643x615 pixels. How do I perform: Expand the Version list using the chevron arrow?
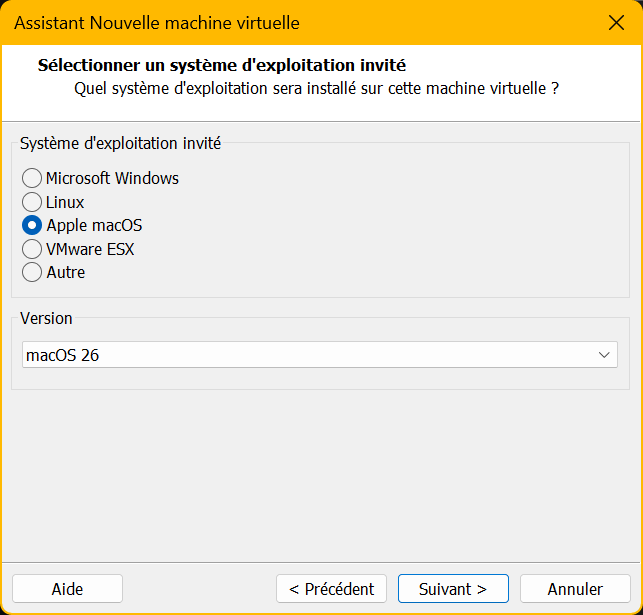click(604, 355)
